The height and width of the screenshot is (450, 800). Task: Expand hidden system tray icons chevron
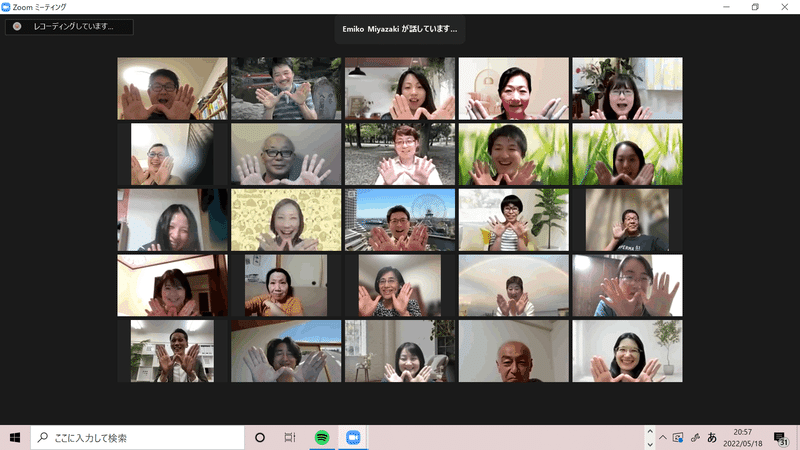click(662, 437)
